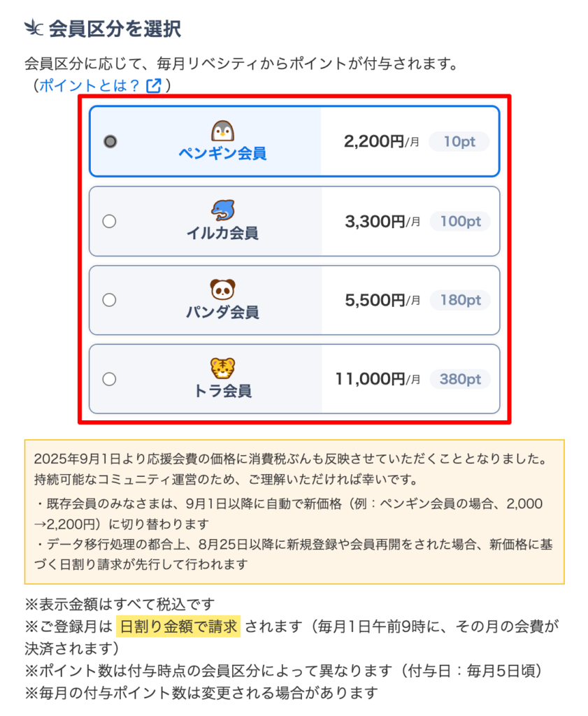588x716 pixels.
Task: Click the leaf logo beside 会員区分を選択
Action: pos(34,28)
